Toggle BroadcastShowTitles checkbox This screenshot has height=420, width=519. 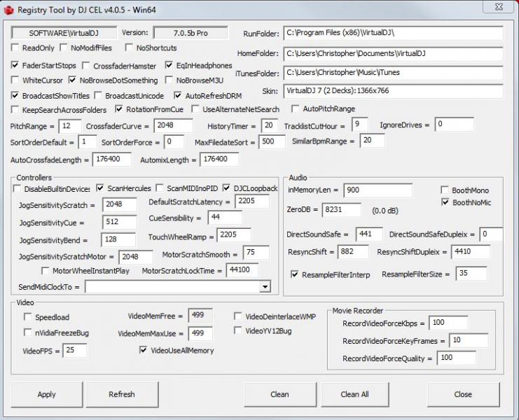click(x=15, y=95)
